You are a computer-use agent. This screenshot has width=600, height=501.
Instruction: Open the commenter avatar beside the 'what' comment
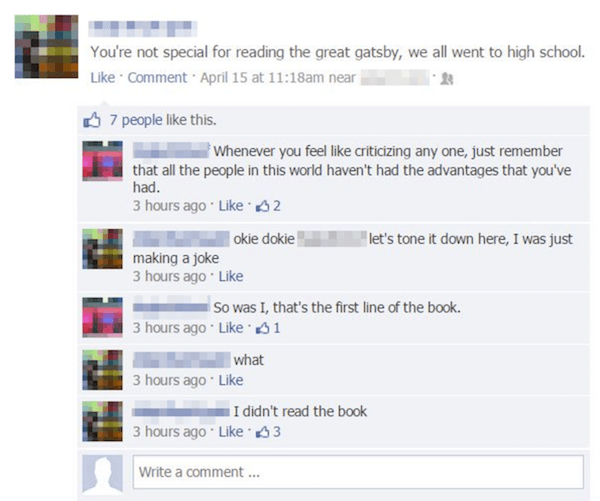pyautogui.click(x=103, y=370)
